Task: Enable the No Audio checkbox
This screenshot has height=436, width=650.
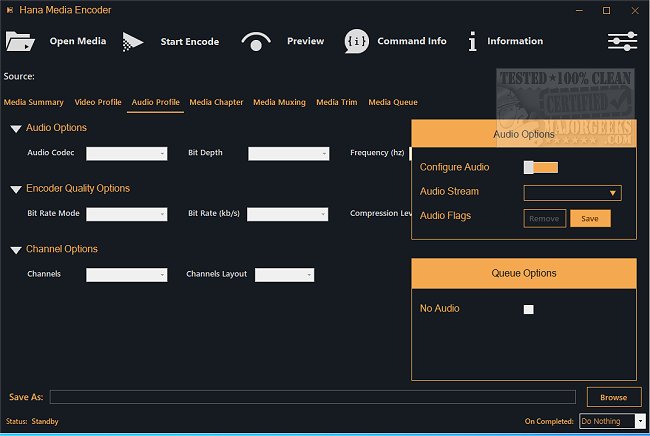Action: 529,309
